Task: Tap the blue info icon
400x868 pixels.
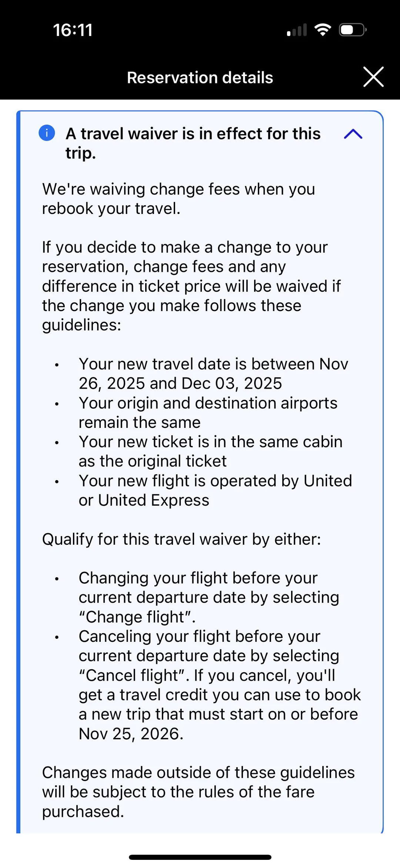Action: tap(47, 133)
